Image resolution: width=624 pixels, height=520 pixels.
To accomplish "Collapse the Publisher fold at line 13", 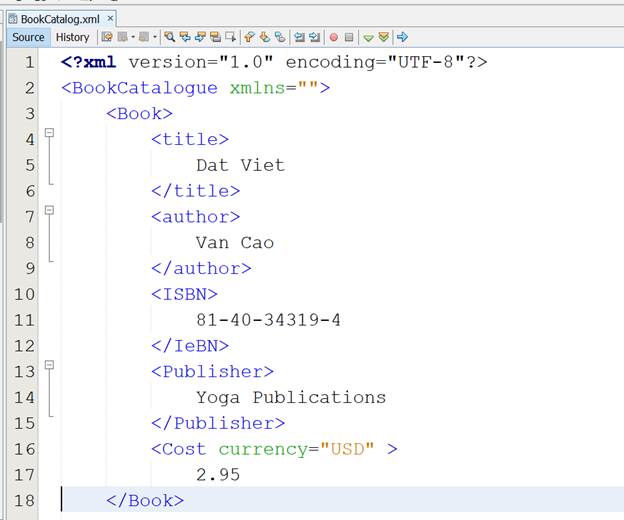I will tap(49, 365).
